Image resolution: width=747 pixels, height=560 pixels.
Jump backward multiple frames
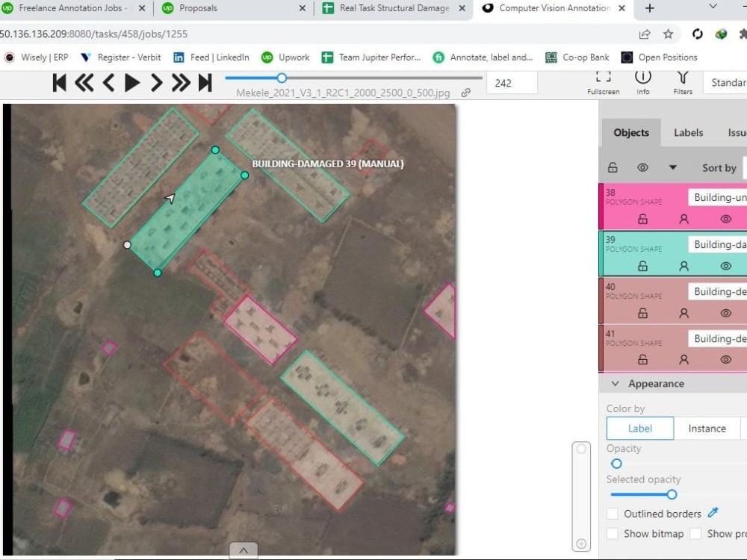tap(84, 83)
